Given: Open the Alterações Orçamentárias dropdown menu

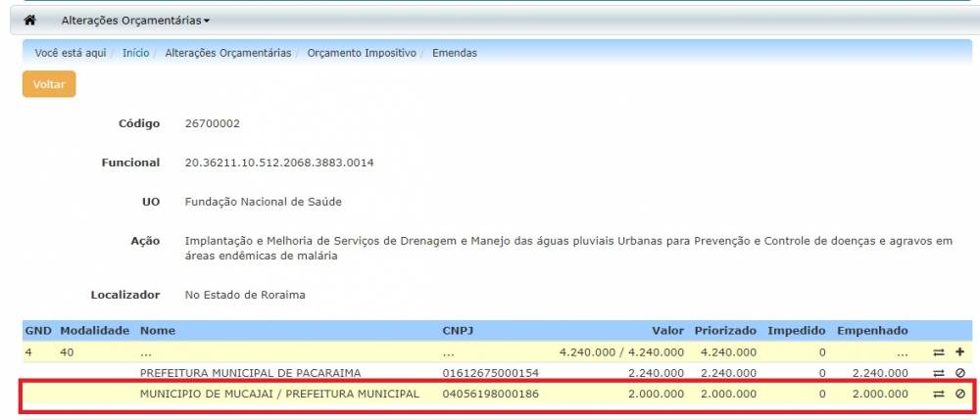Looking at the screenshot, I should [135, 20].
